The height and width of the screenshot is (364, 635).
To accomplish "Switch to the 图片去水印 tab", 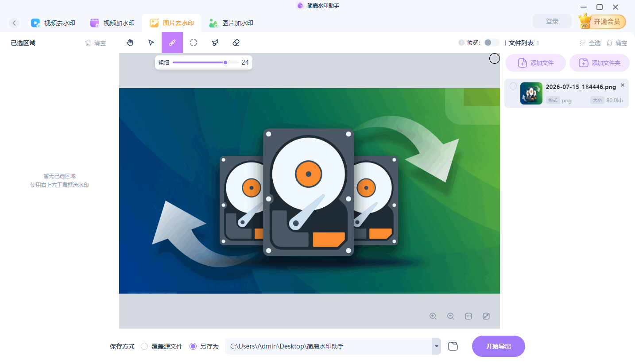I will [172, 23].
